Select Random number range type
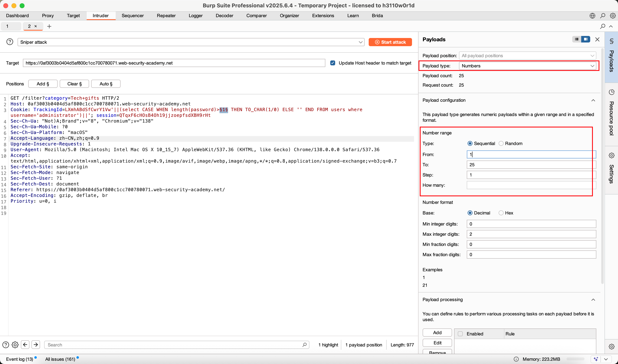618x364 pixels. pyautogui.click(x=501, y=143)
